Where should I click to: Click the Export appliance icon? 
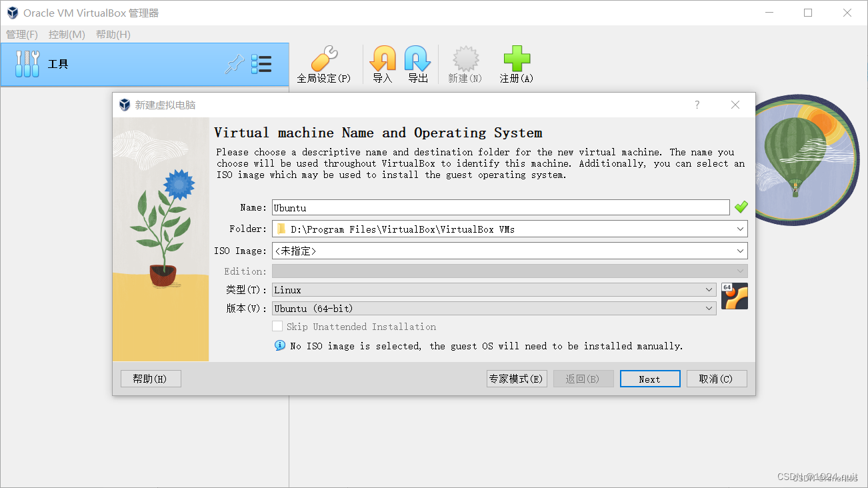tap(417, 58)
